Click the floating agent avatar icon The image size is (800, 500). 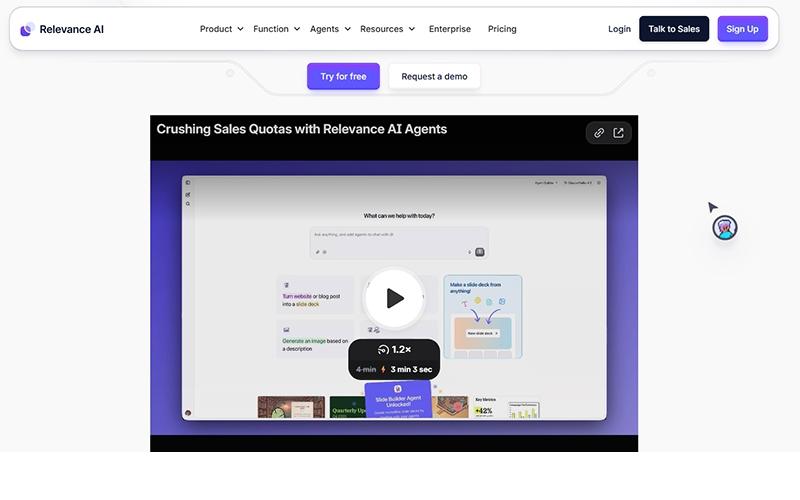pos(724,228)
